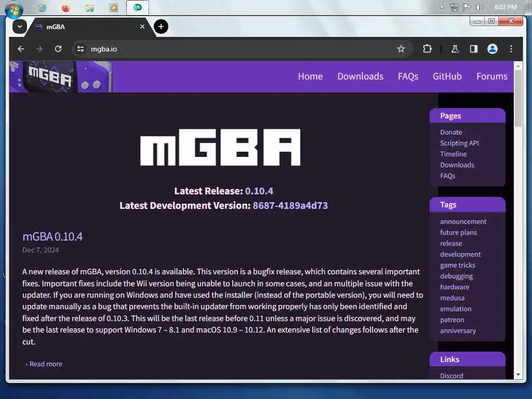Select the debugging tag
The height and width of the screenshot is (399, 532).
[x=456, y=276]
